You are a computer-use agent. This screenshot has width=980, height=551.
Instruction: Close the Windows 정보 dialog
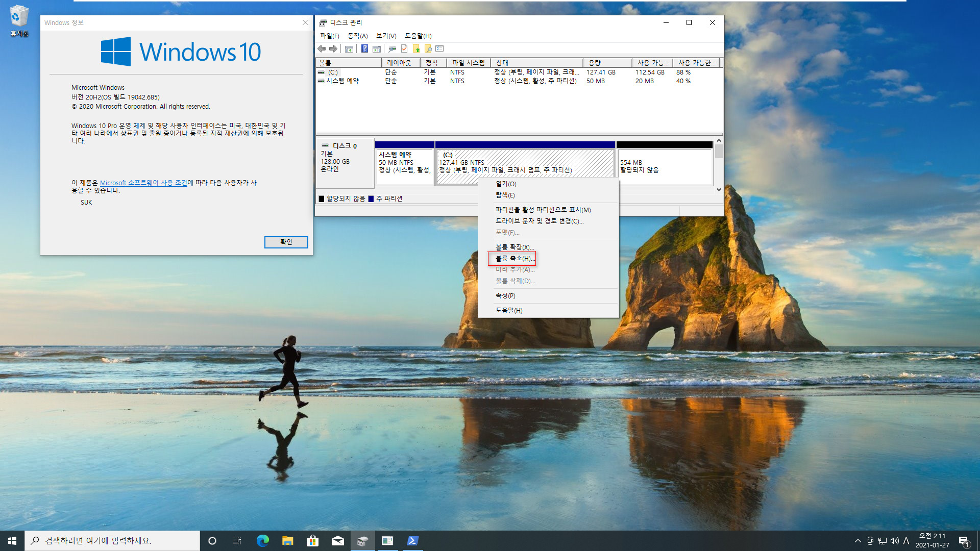[305, 22]
